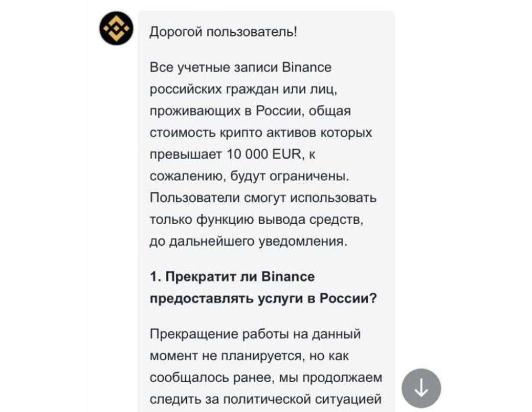The width and height of the screenshot is (532, 412).
Task: Click the line "сожалению, будут ограничены."
Action: click(250, 177)
